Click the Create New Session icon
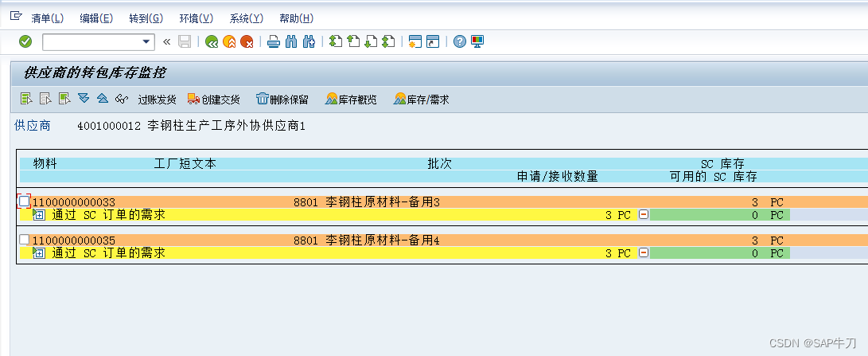This screenshot has width=868, height=356. 415,41
